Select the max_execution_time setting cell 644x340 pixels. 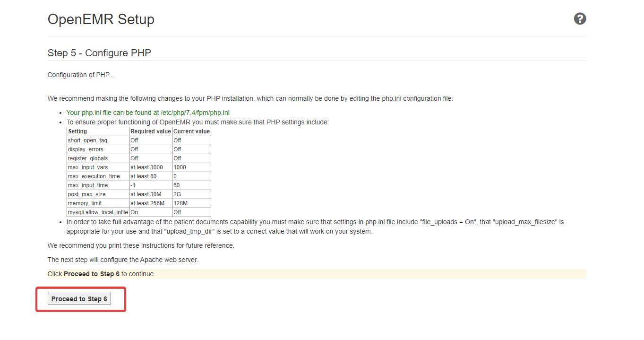(98, 176)
